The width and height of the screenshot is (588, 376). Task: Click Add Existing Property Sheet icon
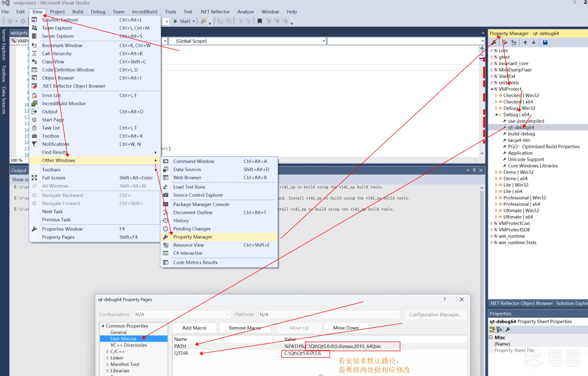[x=514, y=43]
